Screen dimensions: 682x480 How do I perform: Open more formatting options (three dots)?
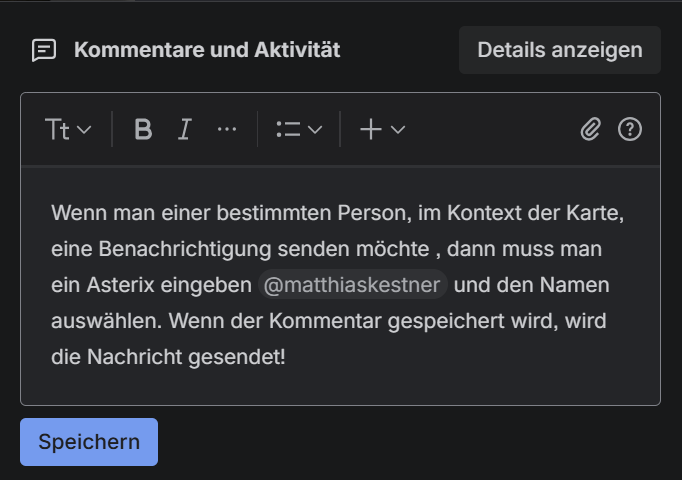click(x=227, y=129)
